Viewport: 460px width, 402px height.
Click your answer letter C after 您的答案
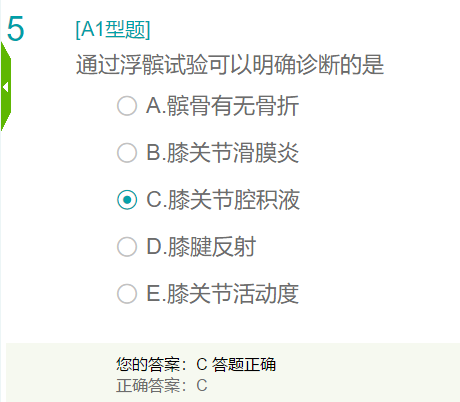coord(202,364)
